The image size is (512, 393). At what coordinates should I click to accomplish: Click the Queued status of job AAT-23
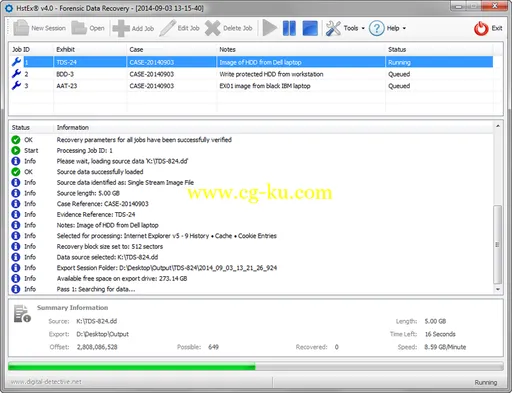(399, 86)
